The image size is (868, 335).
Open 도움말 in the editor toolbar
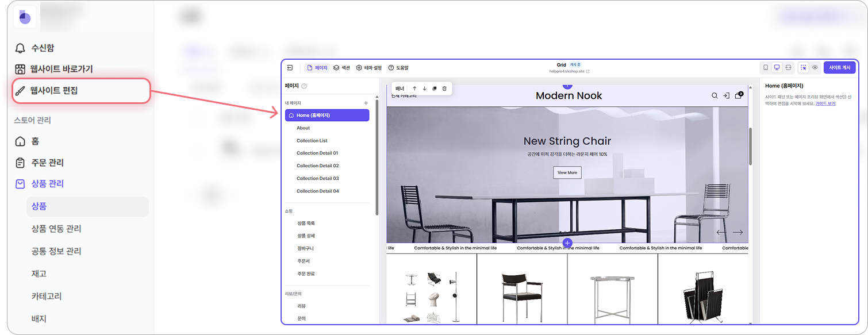[398, 68]
